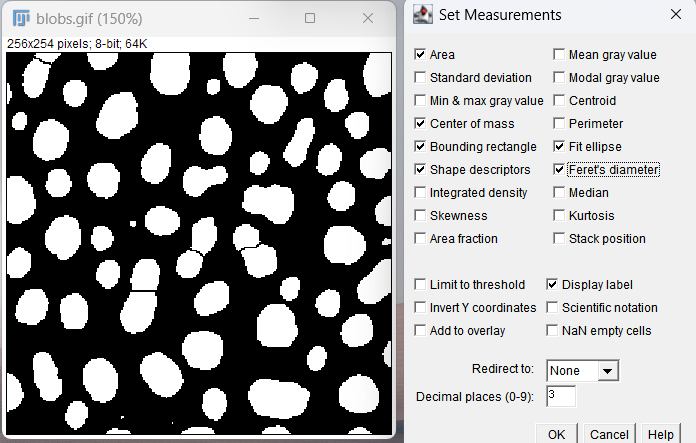The width and height of the screenshot is (696, 443).
Task: Check the Centroid checkbox
Action: (559, 101)
